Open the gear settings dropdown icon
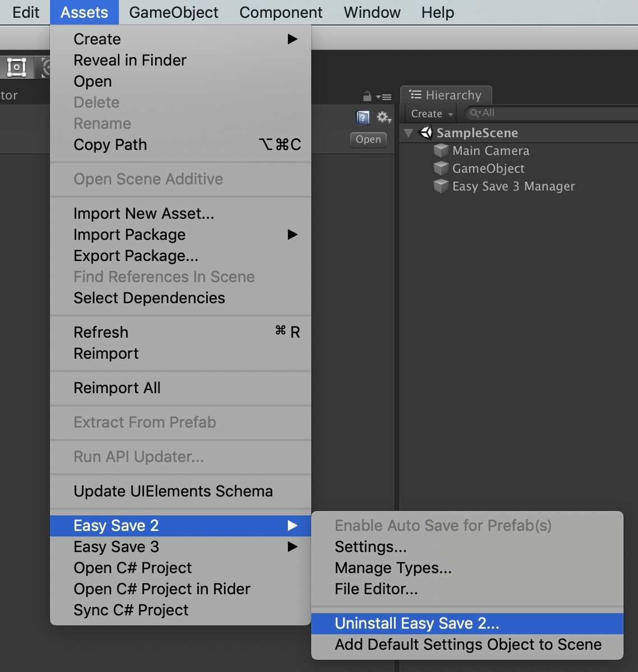The height and width of the screenshot is (672, 638). (x=384, y=117)
